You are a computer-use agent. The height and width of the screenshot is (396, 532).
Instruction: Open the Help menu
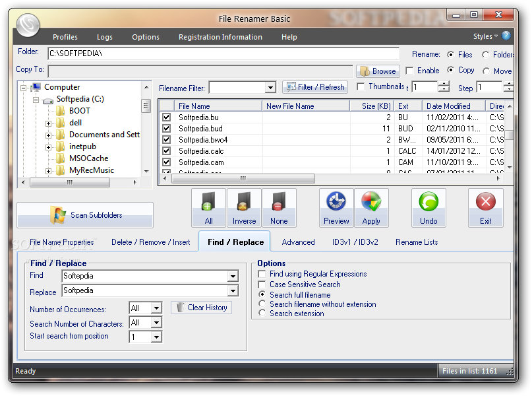[x=289, y=37]
